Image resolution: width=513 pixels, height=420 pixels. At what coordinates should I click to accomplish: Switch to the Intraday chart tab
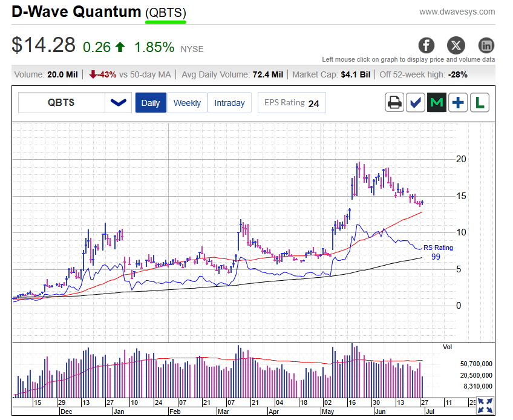coord(229,103)
